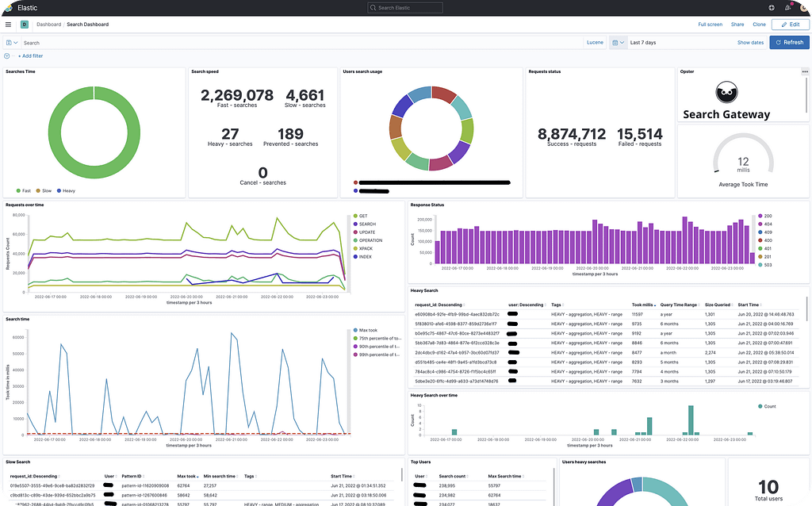Toggle the 75th percentile legend entry
812x506 pixels.
377,338
